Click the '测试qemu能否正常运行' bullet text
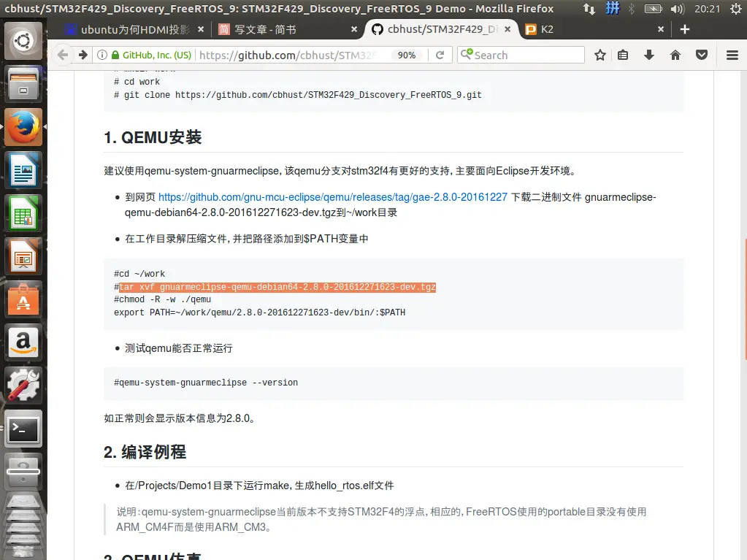The height and width of the screenshot is (560, 747). tap(179, 348)
